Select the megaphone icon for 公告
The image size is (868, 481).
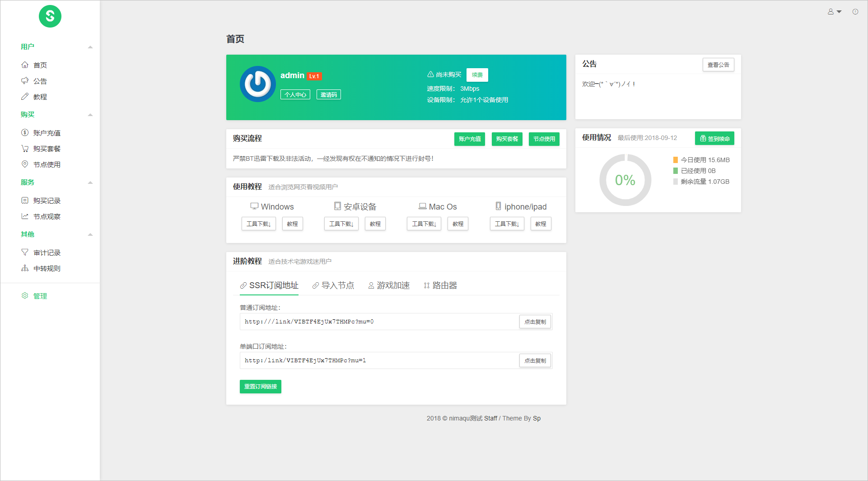(26, 80)
